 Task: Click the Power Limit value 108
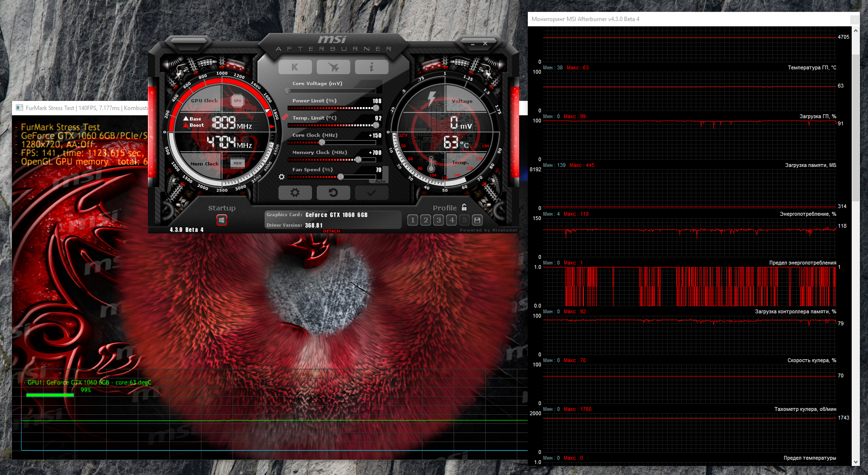pos(377,101)
